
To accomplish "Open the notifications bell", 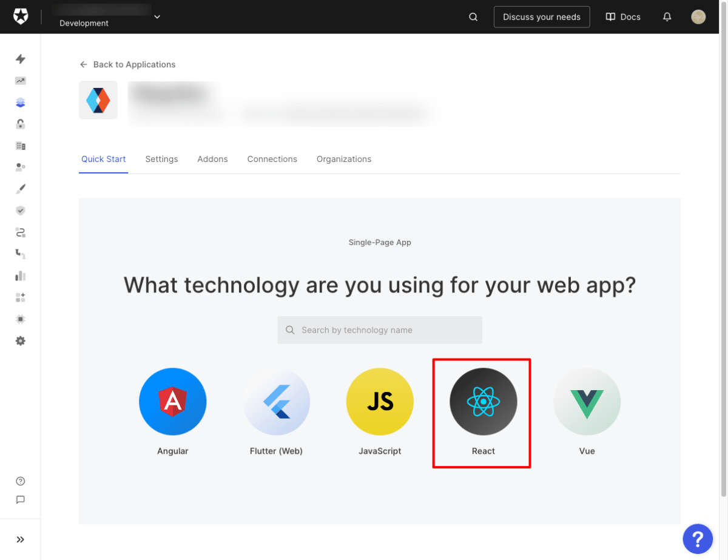I will click(x=667, y=17).
